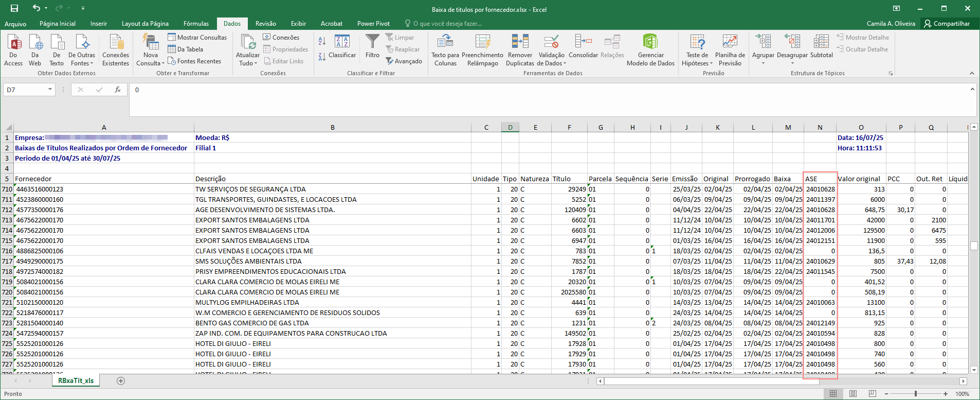This screenshot has width=980, height=400.
Task: Import data using Do Access
Action: 13,50
